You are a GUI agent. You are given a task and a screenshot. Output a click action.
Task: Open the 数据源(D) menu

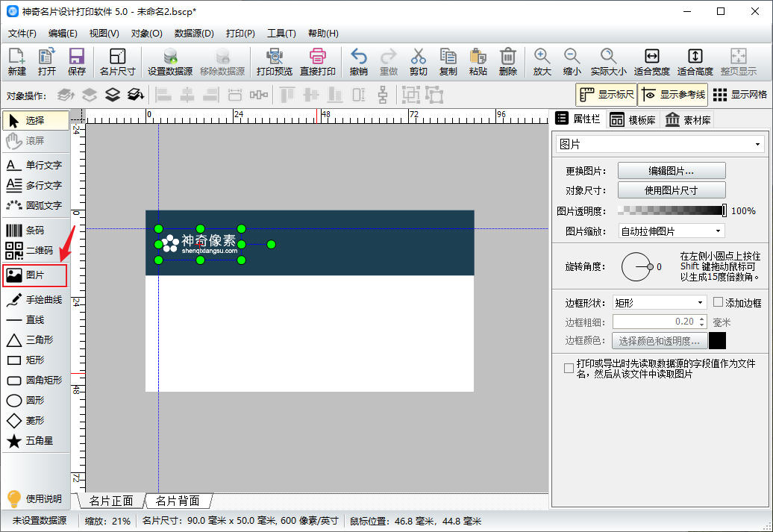(194, 34)
